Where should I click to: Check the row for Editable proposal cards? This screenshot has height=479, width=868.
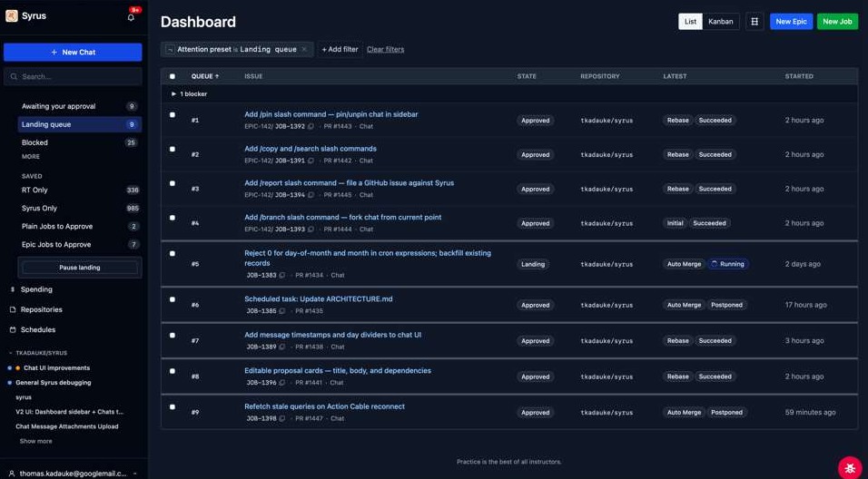point(173,372)
